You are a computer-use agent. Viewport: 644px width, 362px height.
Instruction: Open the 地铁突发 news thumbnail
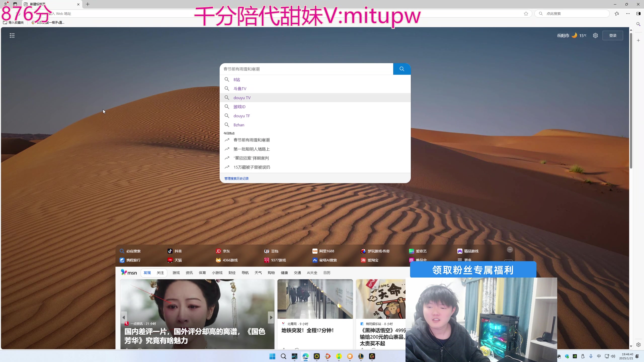[x=315, y=299]
